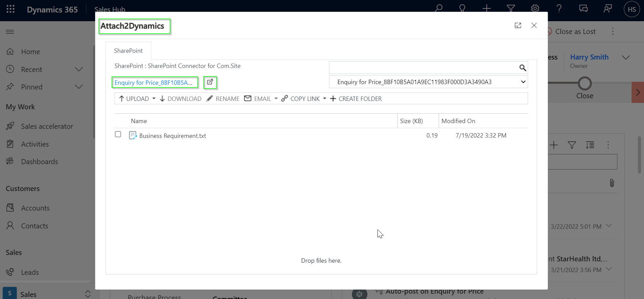Sort by the Modified On column header
Image resolution: width=644 pixels, height=299 pixels.
(x=458, y=121)
